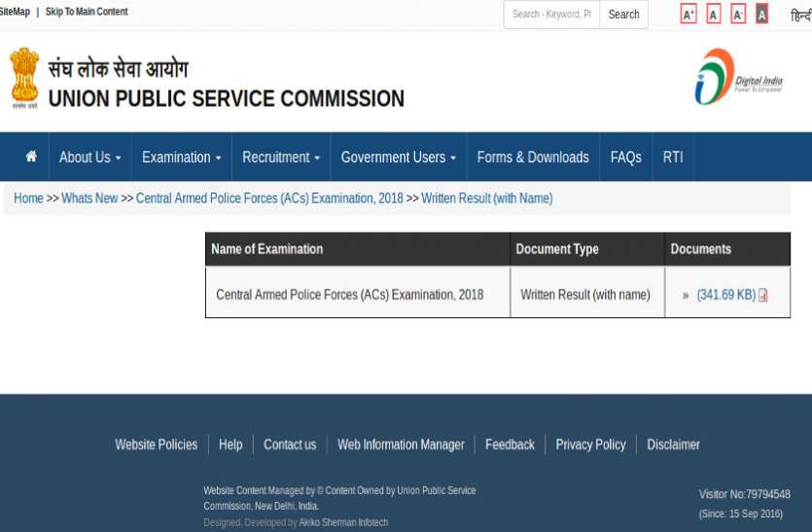Click the Search button
This screenshot has width=812, height=532.
pos(623,15)
